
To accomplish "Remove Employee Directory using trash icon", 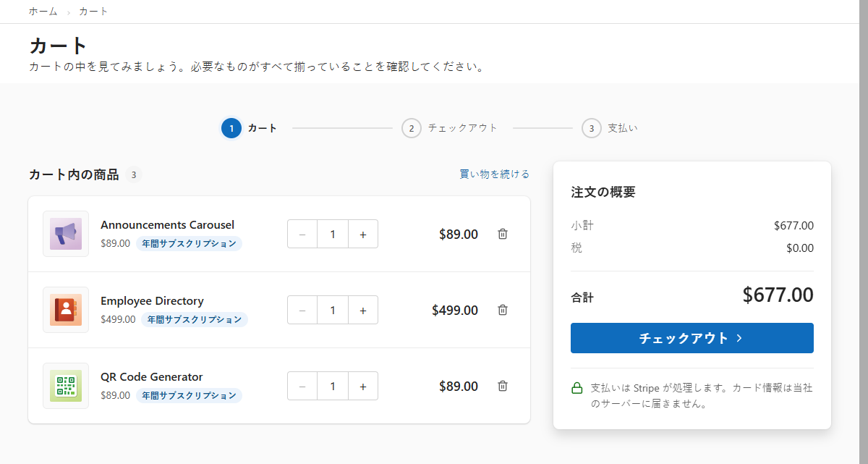I will [503, 310].
